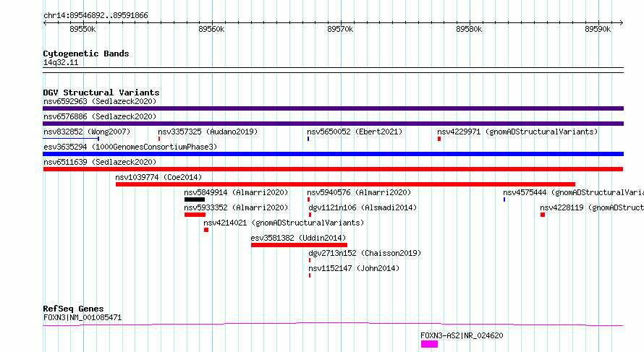644x352 pixels.
Task: Select the black nsv5849914 variant bar
Action: [194, 199]
